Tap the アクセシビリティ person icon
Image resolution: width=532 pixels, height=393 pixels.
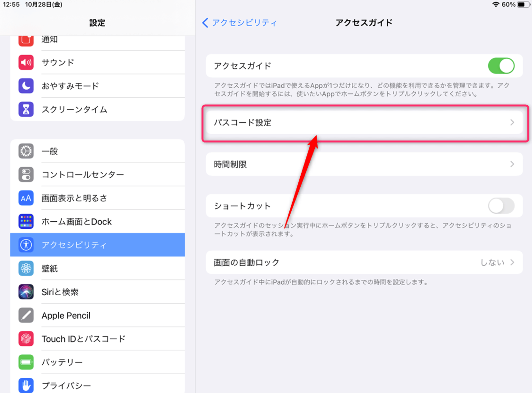pos(26,245)
